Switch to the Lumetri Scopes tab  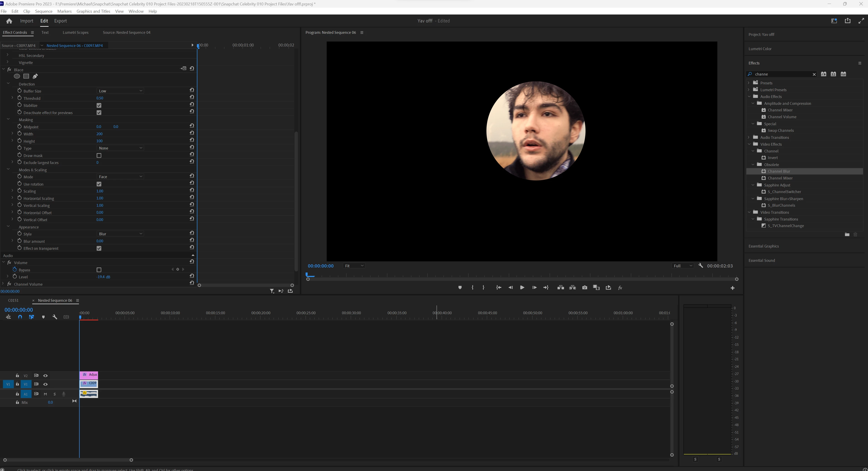pyautogui.click(x=76, y=32)
